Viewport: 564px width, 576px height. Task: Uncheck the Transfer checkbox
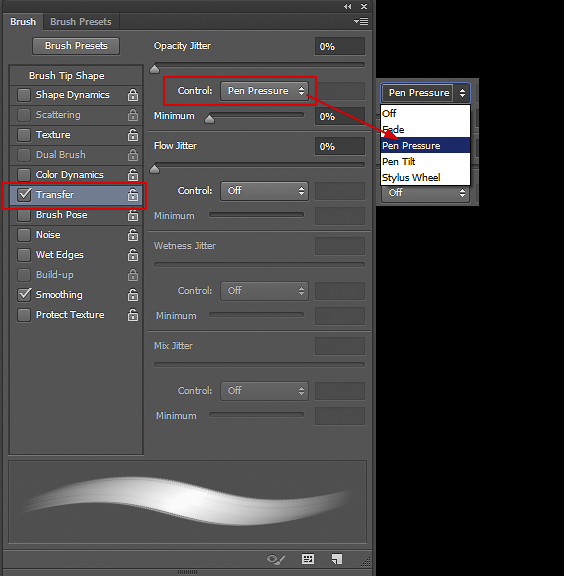click(24, 194)
